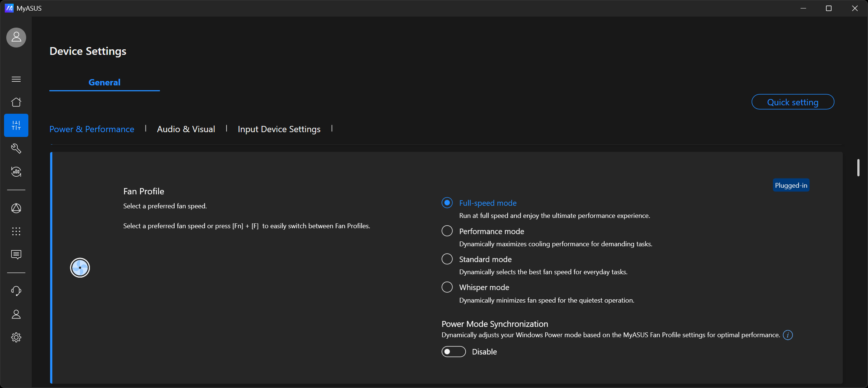Open the Customer Support headset icon
Image resolution: width=868 pixels, height=388 pixels.
pos(16,291)
